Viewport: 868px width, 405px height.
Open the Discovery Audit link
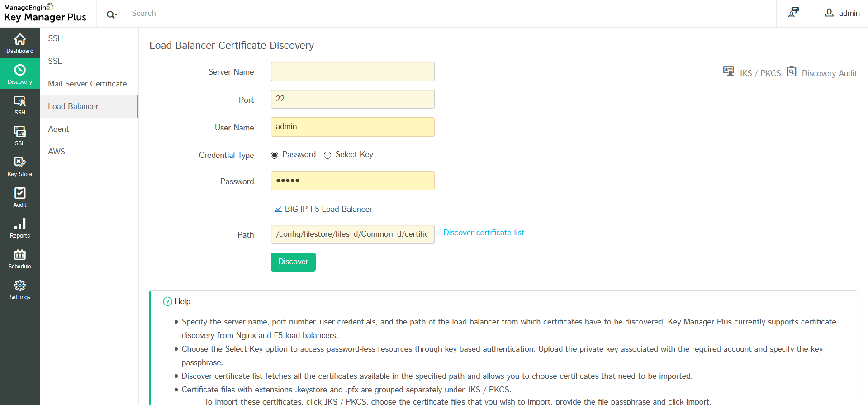click(829, 73)
